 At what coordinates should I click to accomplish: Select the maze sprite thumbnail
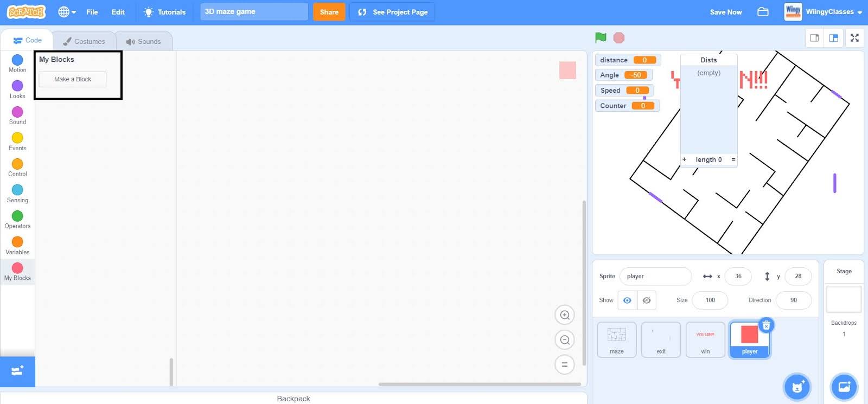pyautogui.click(x=617, y=340)
